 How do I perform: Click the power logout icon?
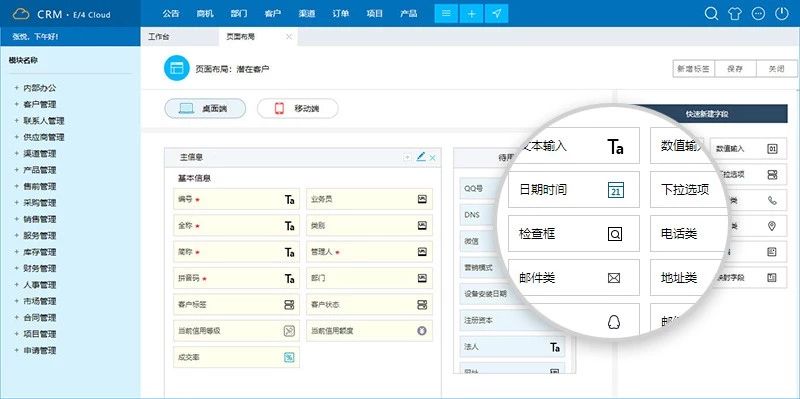[782, 14]
